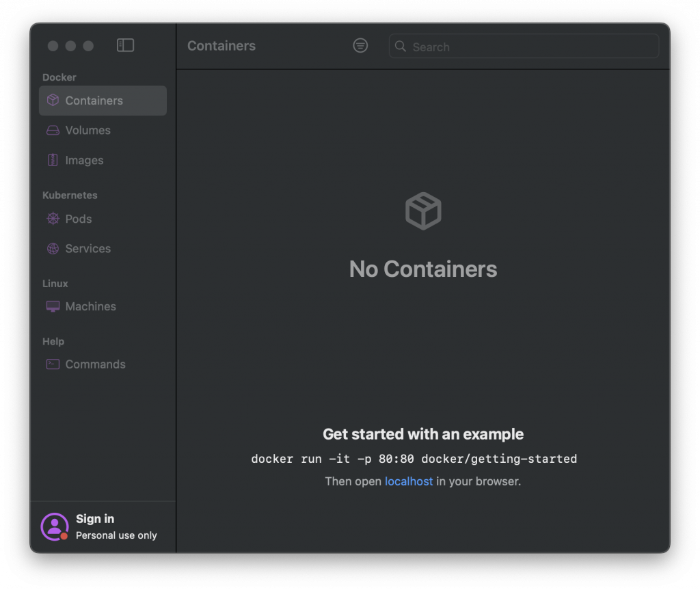Click the Images icon in sidebar

(x=53, y=160)
